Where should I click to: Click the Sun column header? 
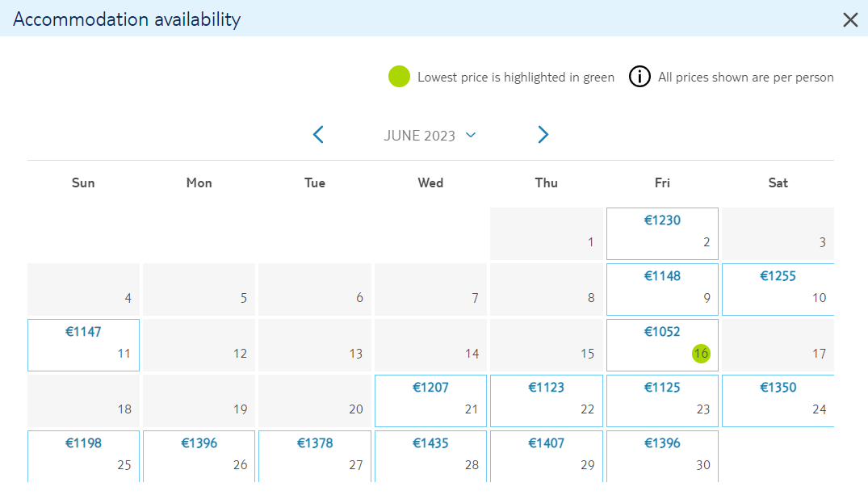tap(83, 182)
